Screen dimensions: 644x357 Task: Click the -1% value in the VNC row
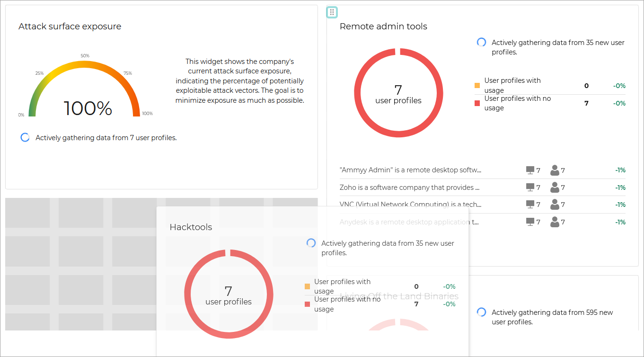[620, 205]
